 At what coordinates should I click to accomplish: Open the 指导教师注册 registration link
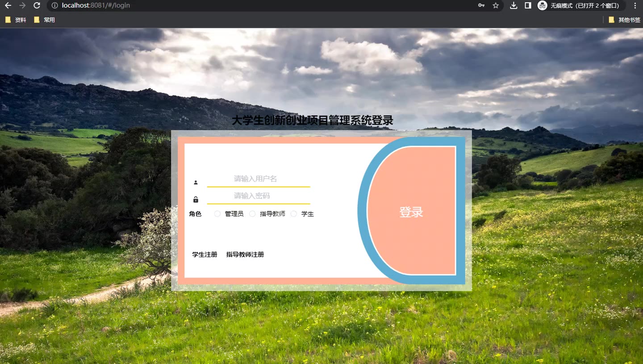click(245, 255)
